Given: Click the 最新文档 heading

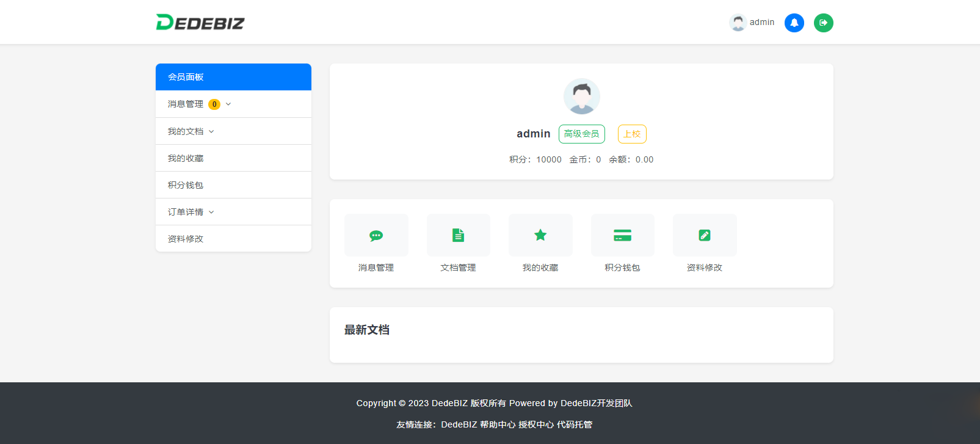Looking at the screenshot, I should tap(367, 330).
